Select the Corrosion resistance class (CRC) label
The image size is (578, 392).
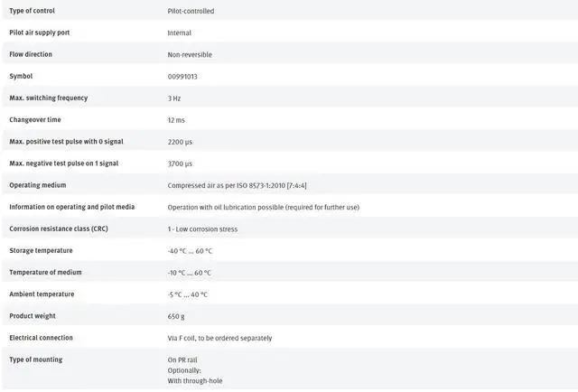tap(59, 229)
